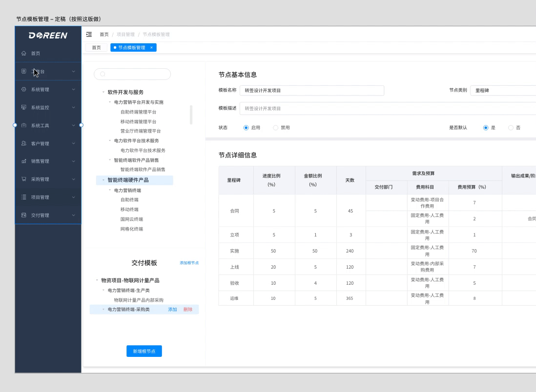Collapse the 电力营销终端 tree arrow

point(110,190)
